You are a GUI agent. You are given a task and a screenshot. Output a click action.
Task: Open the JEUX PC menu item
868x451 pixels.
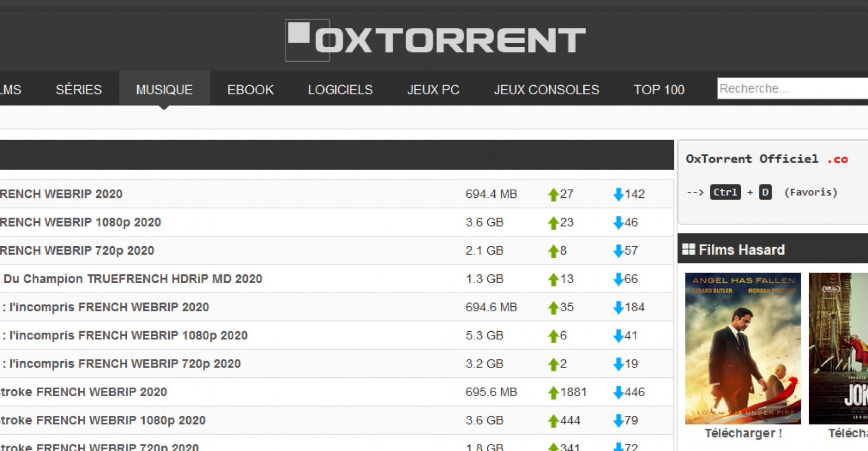433,89
